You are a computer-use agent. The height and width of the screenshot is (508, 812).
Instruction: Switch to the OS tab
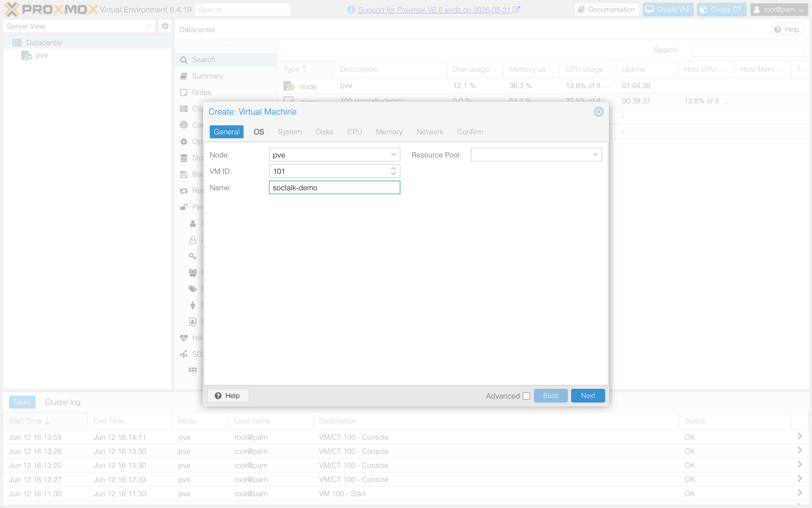click(259, 132)
